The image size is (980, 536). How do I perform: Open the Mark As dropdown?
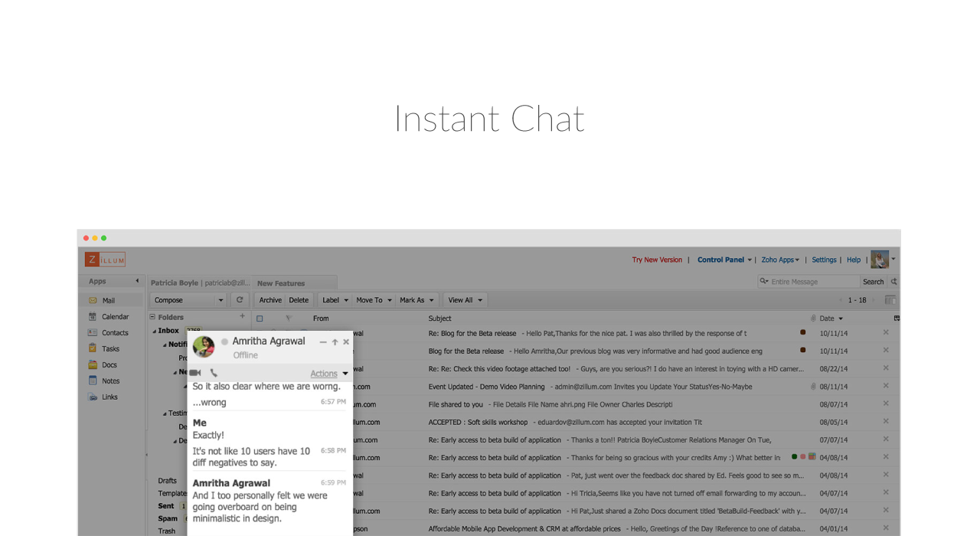click(416, 300)
